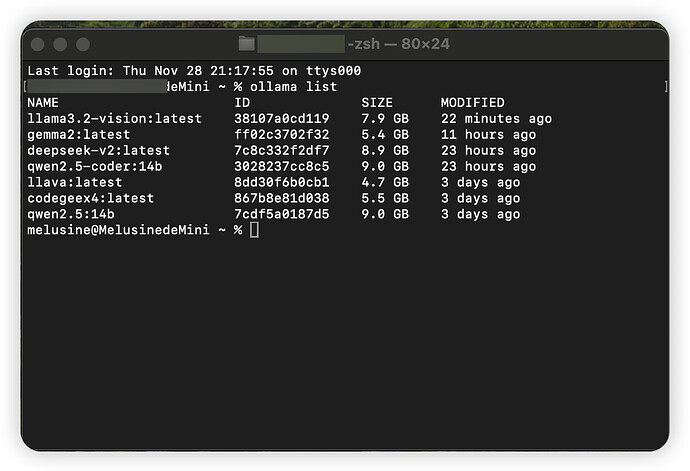690x471 pixels.
Task: Click the '11 hours ago' modified value
Action: tap(488, 134)
